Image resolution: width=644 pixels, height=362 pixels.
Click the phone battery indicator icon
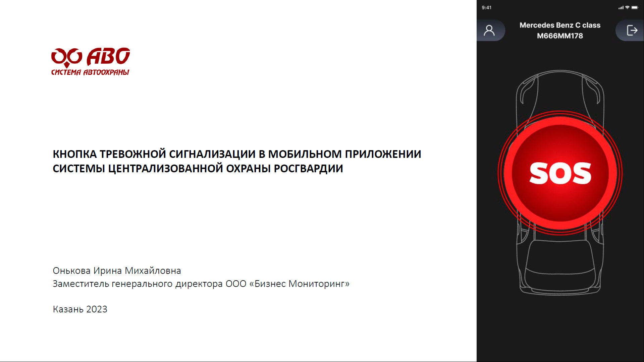[x=635, y=7]
